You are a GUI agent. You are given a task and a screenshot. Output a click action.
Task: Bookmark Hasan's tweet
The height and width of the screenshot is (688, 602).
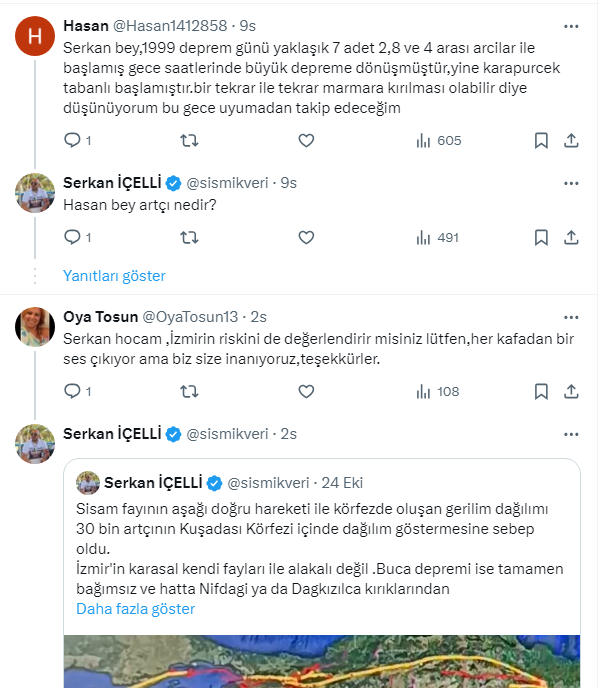pos(540,140)
